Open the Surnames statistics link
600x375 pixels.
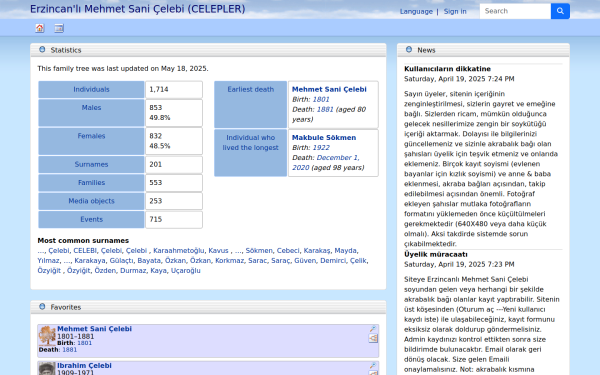coord(91,165)
